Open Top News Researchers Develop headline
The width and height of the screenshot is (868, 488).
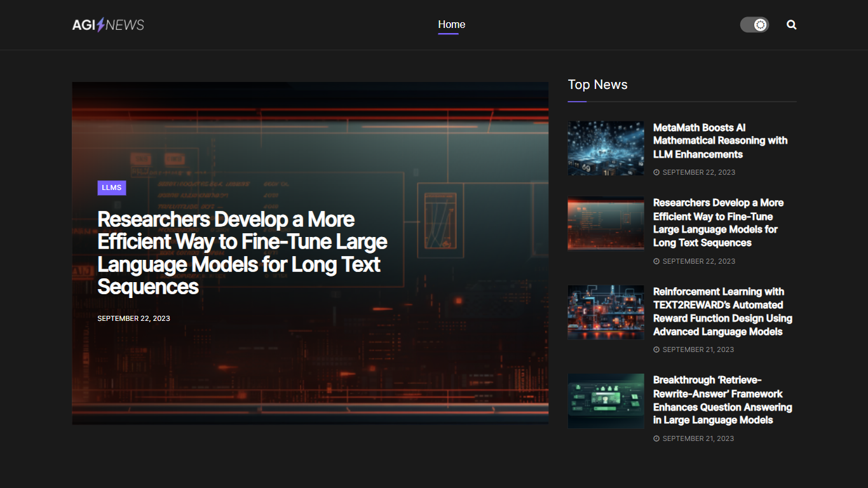click(718, 222)
